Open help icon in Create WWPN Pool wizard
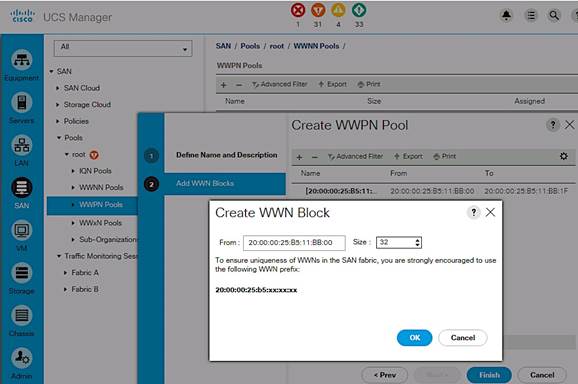Screen dimensions: 578x384 click(x=553, y=125)
